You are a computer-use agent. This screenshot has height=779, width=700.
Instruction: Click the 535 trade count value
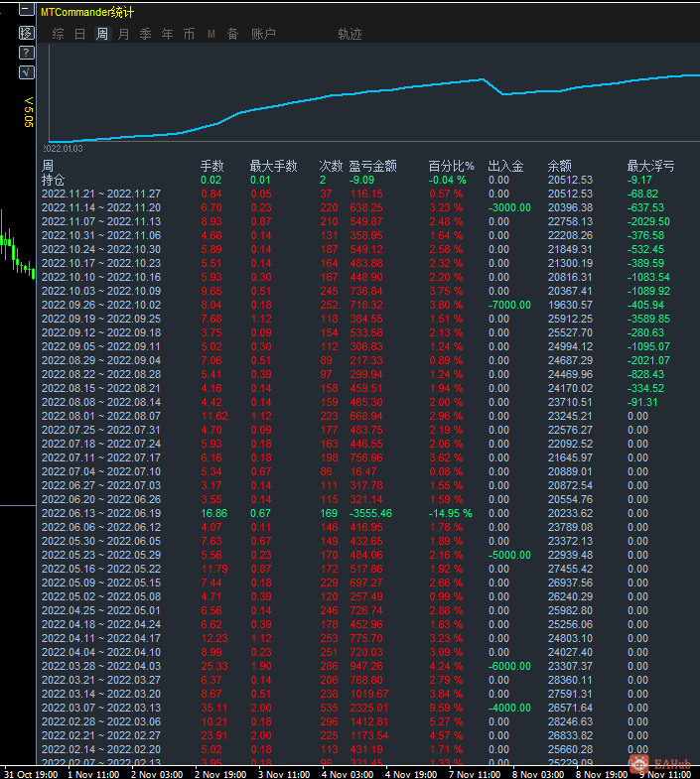329,708
